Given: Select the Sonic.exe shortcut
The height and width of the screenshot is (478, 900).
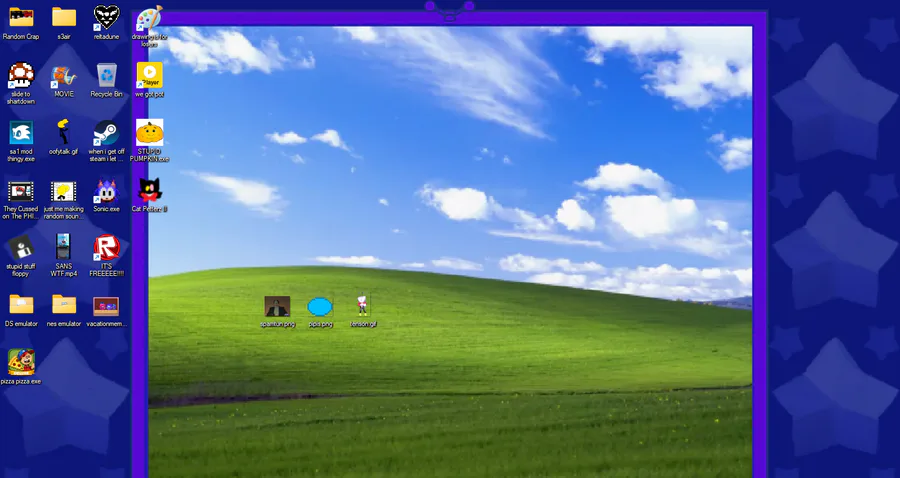Looking at the screenshot, I should coord(106,191).
